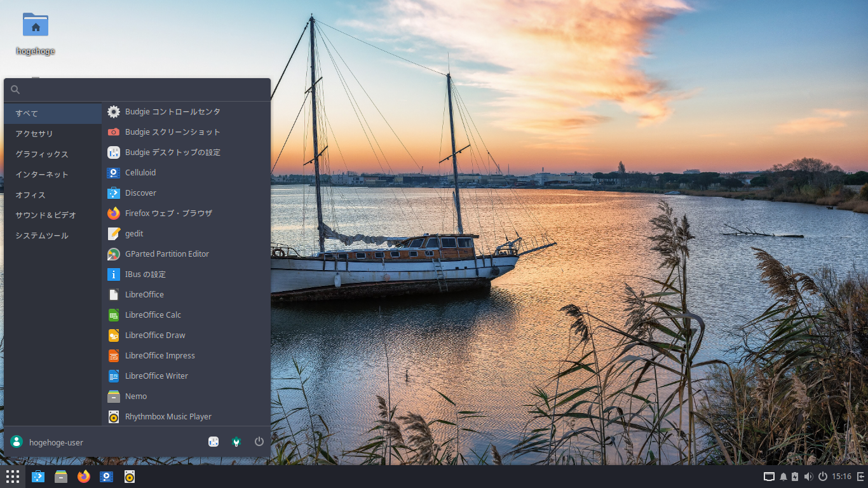Click the hogehoge-user account button
Image resolution: width=868 pixels, height=488 pixels.
click(57, 442)
